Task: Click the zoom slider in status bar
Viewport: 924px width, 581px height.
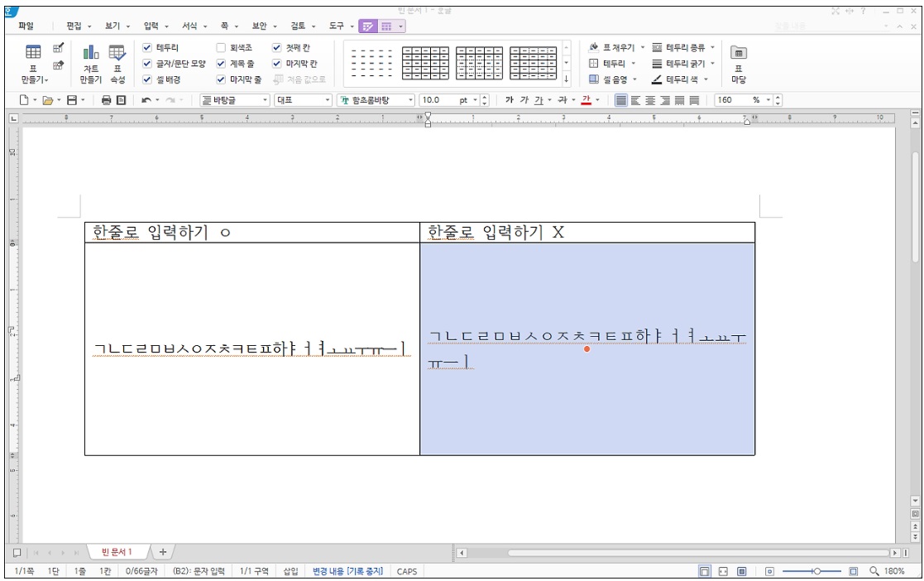Action: [x=811, y=571]
